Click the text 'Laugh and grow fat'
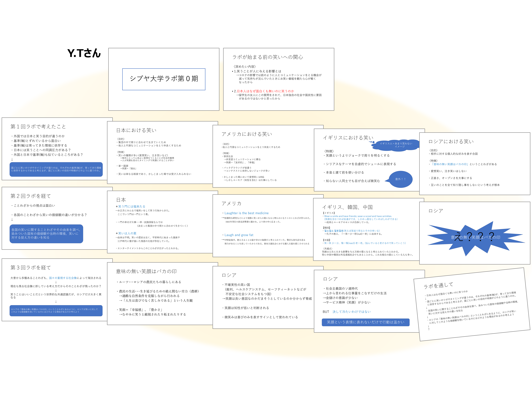 239,235
